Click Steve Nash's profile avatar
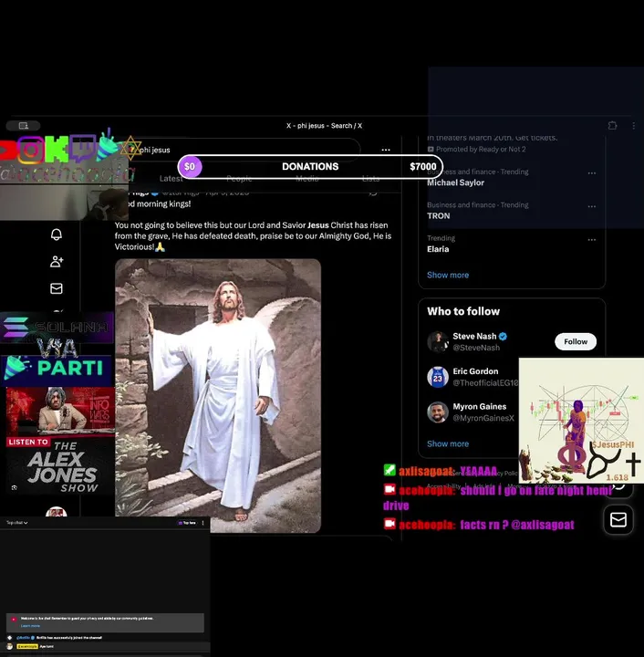The width and height of the screenshot is (644, 657). 438,341
